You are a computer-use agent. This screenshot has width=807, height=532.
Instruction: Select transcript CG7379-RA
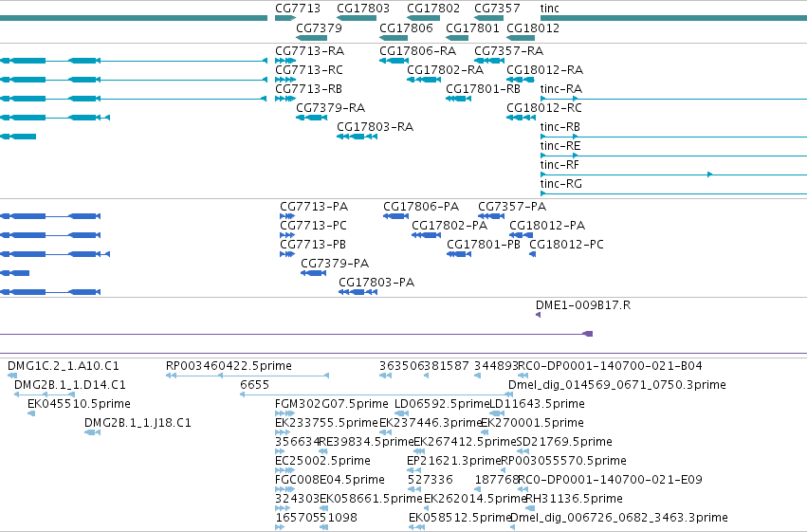point(330,108)
